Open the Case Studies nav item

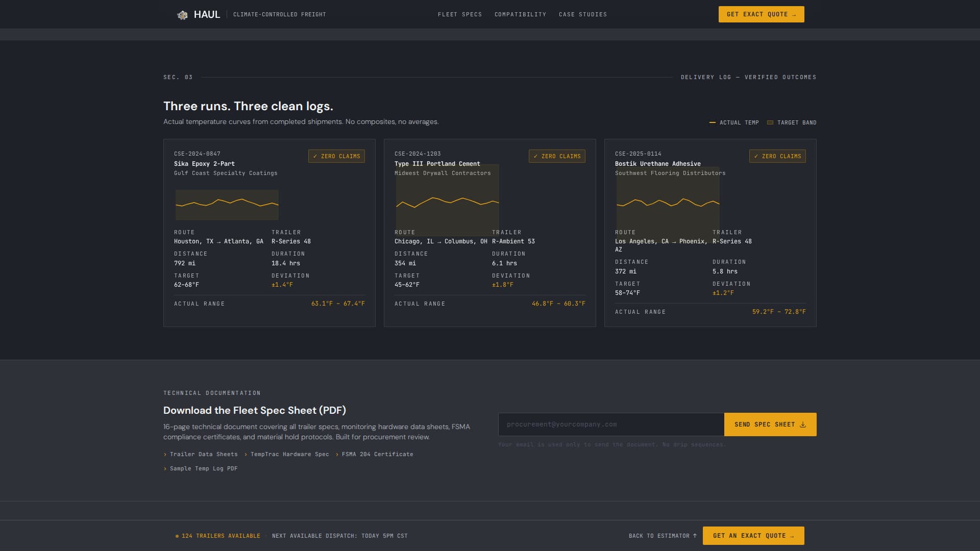583,14
